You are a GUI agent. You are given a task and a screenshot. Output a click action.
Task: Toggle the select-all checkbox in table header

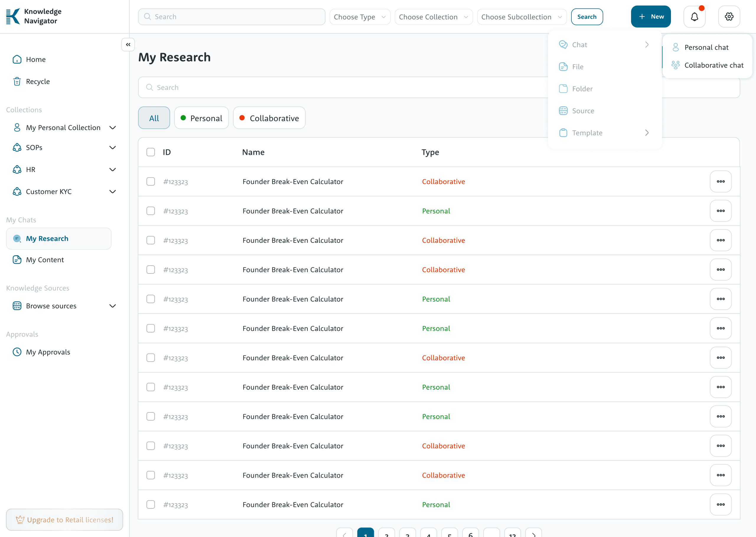[x=151, y=152]
